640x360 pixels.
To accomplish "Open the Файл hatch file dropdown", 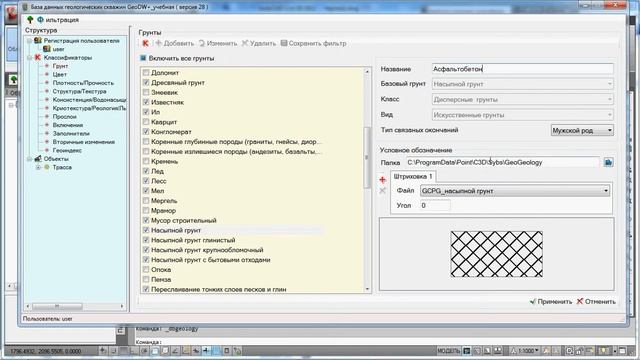I will (x=515, y=191).
